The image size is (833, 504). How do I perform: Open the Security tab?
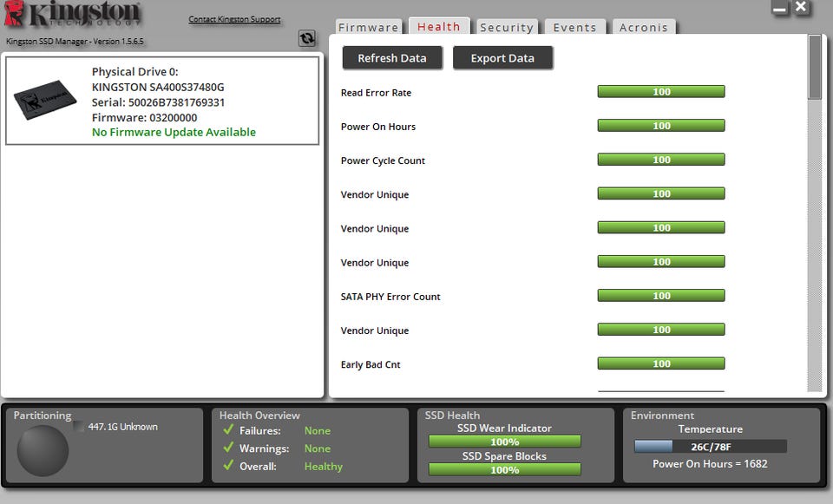507,27
